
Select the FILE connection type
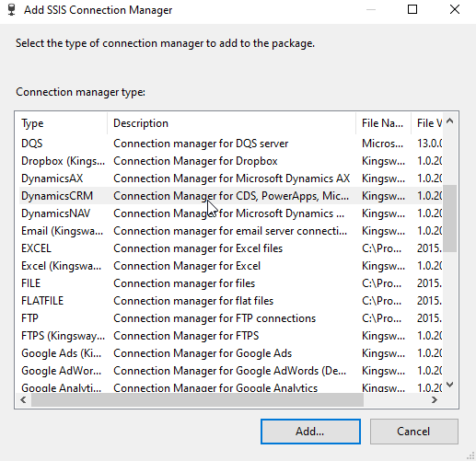coord(230,283)
